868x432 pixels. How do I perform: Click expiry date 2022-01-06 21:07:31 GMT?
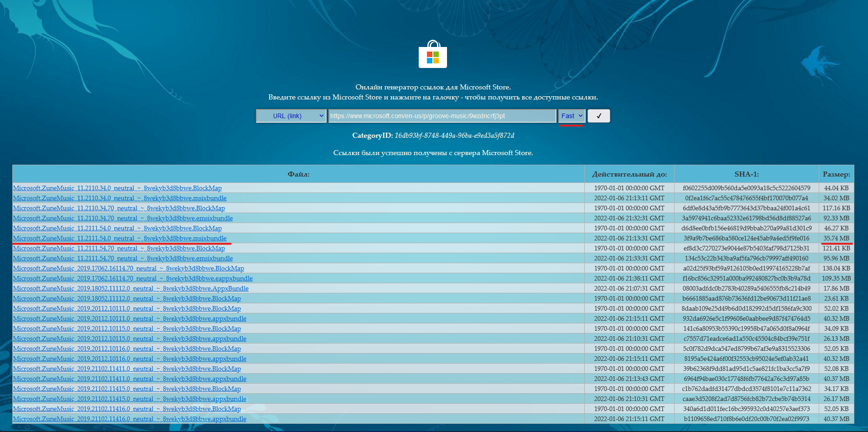[629, 288]
